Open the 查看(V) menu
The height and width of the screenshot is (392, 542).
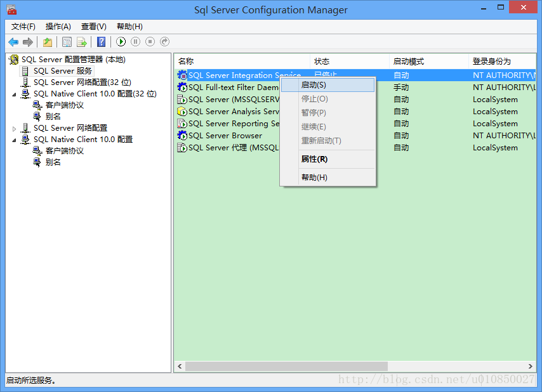pyautogui.click(x=93, y=27)
